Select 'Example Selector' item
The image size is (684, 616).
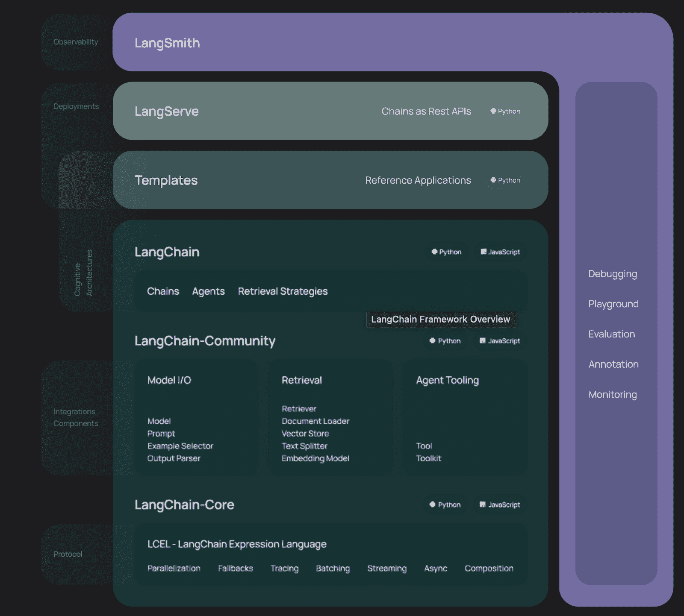180,446
